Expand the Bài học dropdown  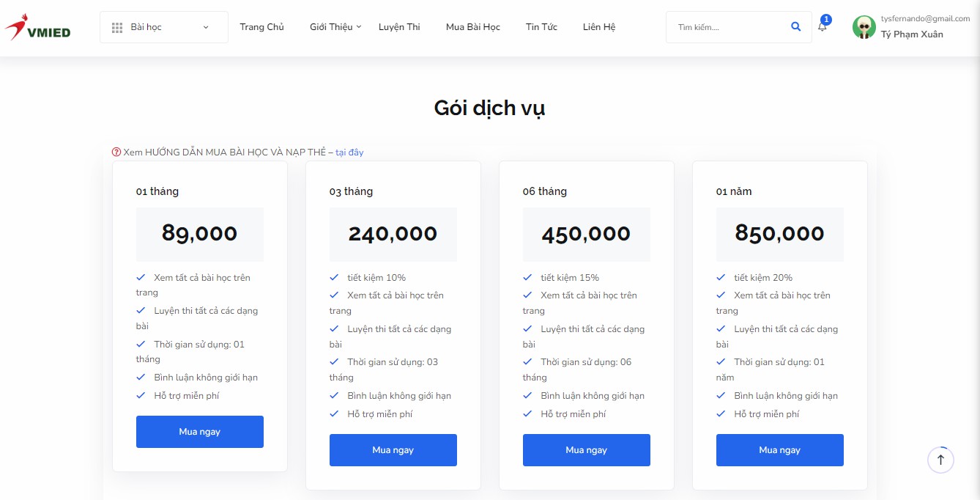coord(164,27)
